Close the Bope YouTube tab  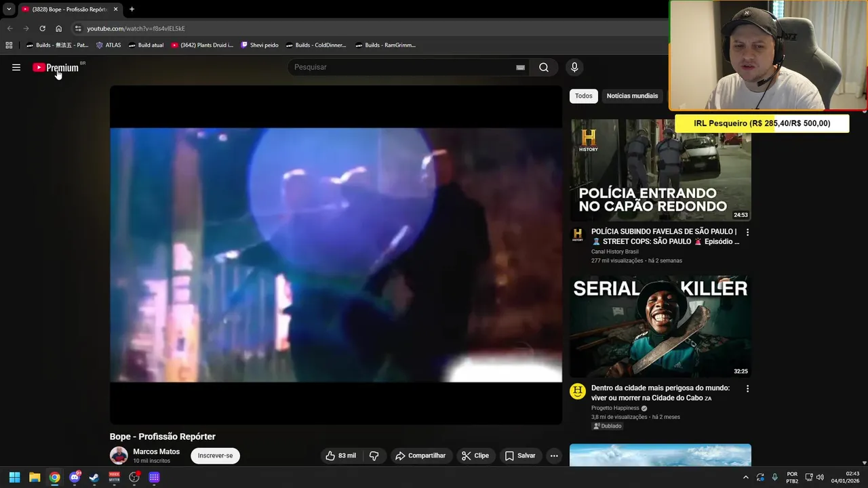coord(115,9)
